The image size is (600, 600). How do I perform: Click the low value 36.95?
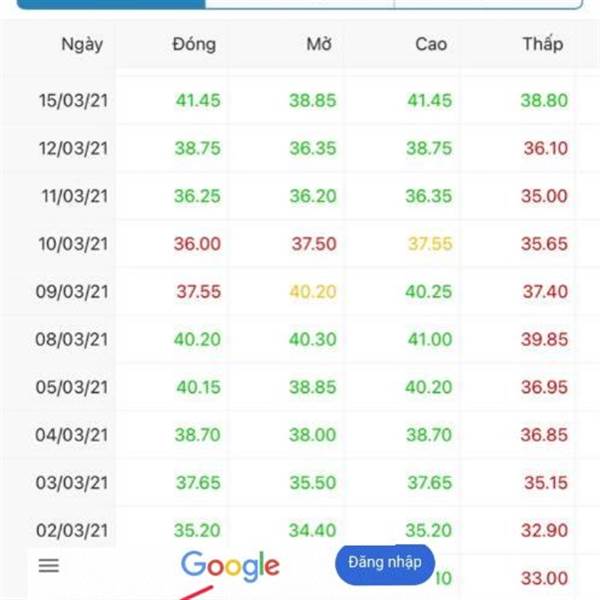click(x=544, y=387)
